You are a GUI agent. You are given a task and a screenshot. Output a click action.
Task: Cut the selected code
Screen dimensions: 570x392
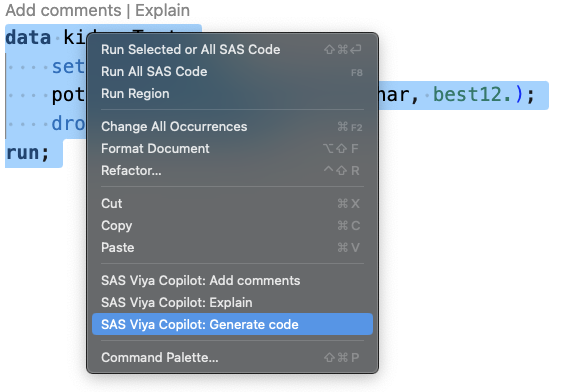(232, 203)
